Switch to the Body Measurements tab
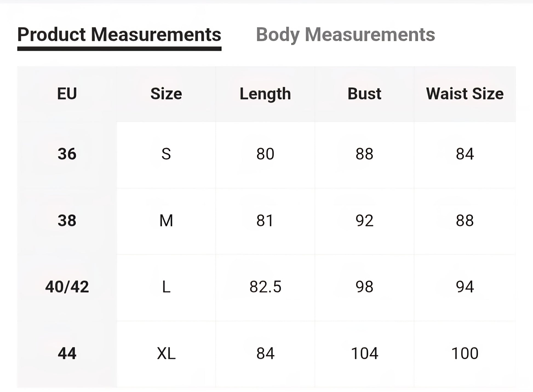This screenshot has height=392, width=533. [345, 35]
